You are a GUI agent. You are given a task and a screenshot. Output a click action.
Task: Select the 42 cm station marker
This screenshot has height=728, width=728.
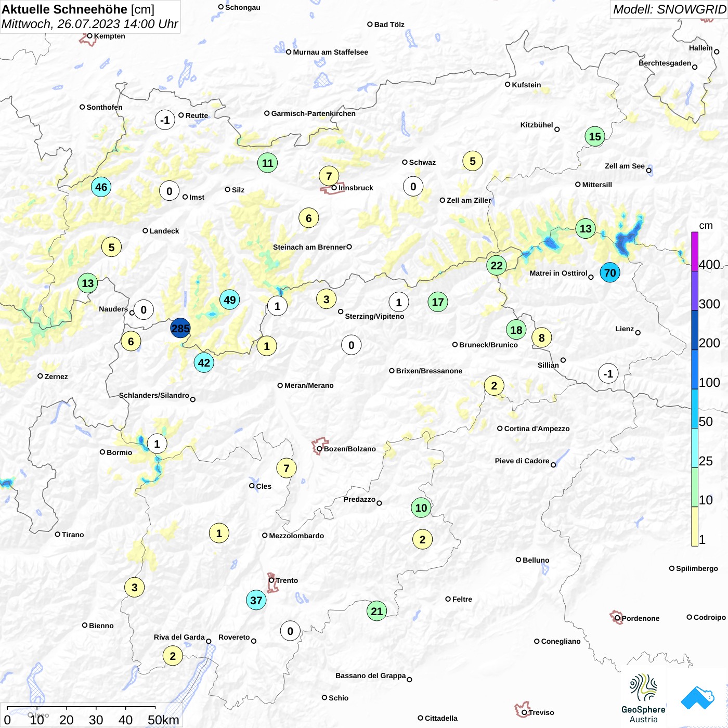204,362
